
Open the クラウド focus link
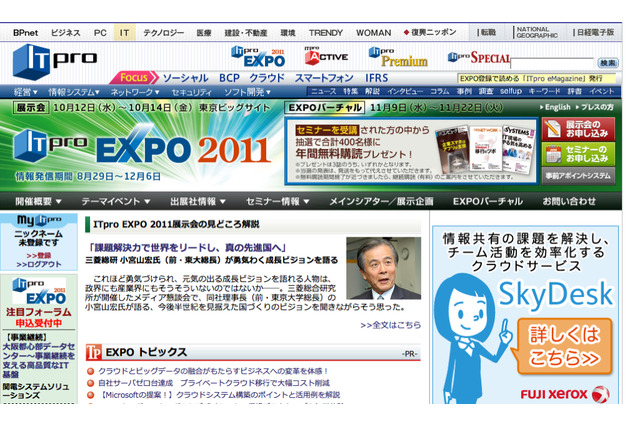point(267,78)
